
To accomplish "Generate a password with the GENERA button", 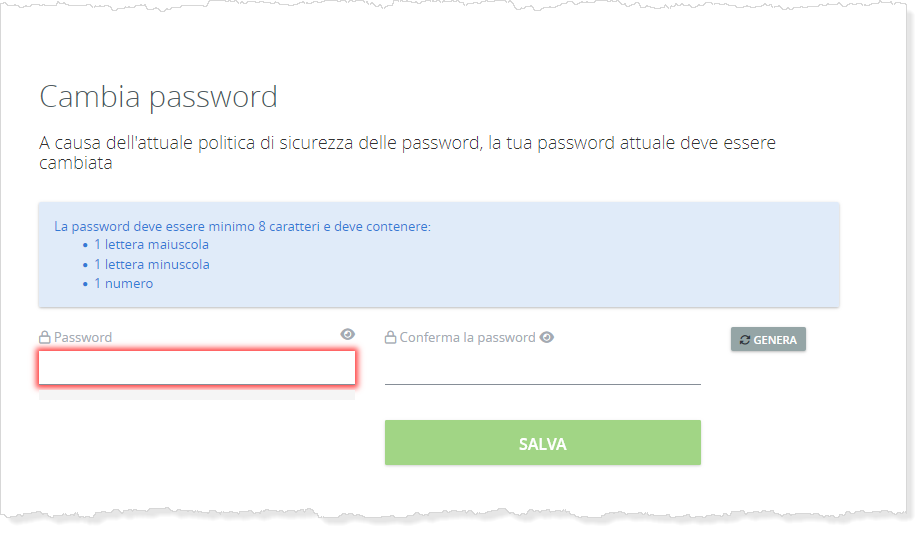I will 768,340.
